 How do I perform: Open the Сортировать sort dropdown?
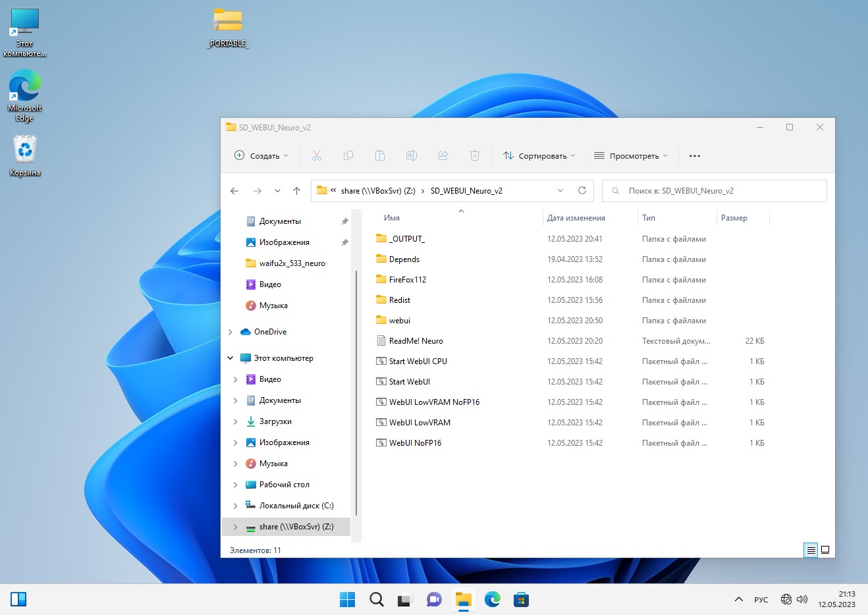pos(539,156)
